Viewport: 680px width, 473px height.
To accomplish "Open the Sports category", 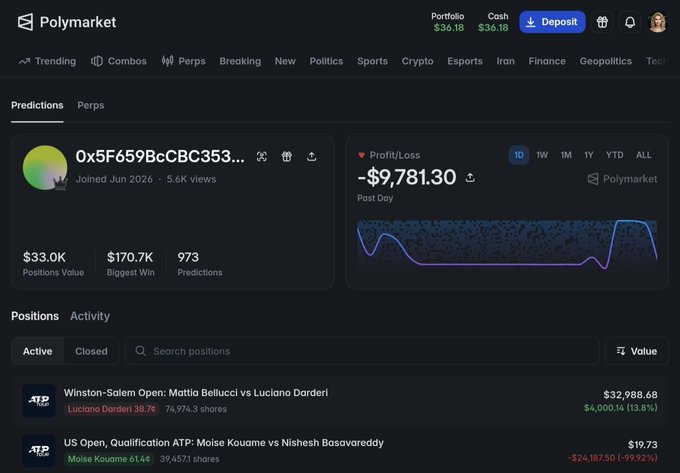I will [373, 61].
